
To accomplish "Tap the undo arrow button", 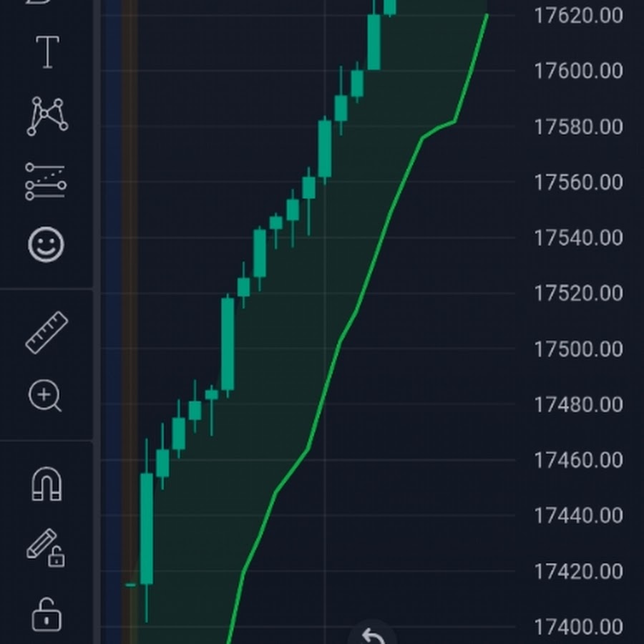I will [x=371, y=635].
